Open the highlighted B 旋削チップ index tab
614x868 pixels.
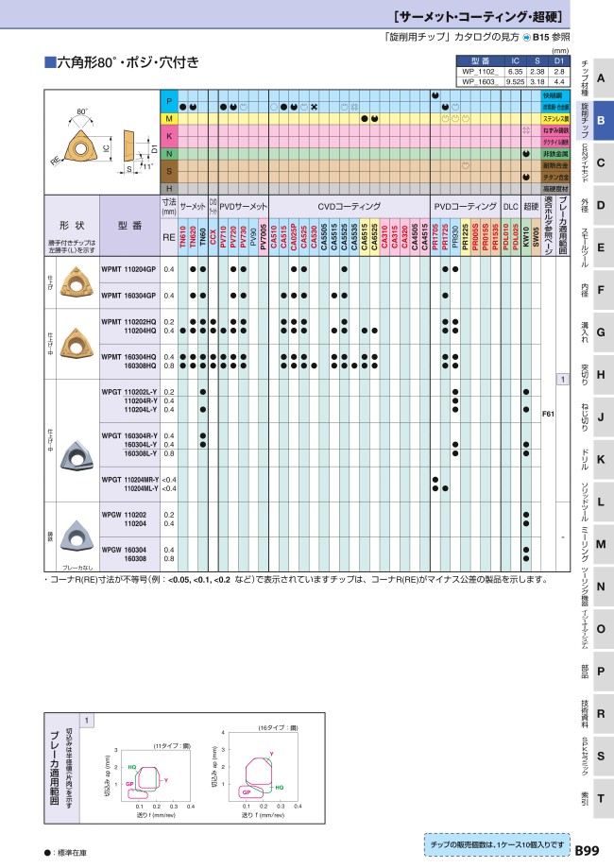(602, 120)
